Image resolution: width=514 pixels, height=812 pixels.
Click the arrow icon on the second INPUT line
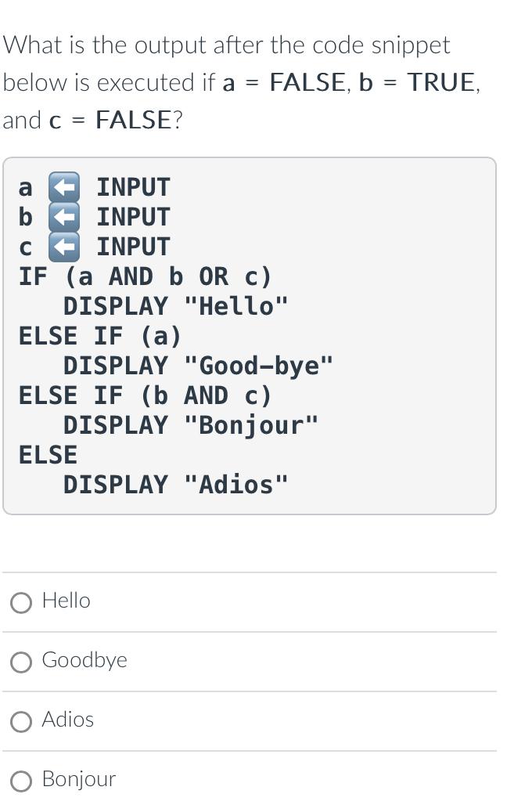point(63,217)
